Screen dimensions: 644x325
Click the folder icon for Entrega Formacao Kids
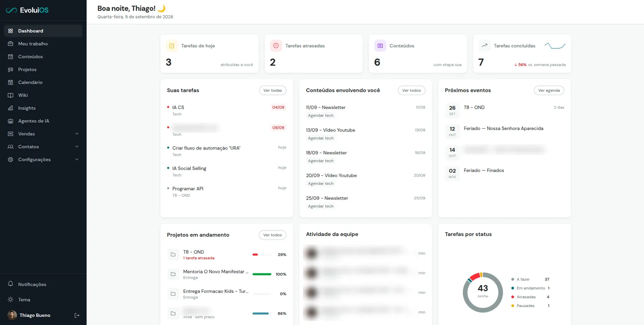click(173, 294)
